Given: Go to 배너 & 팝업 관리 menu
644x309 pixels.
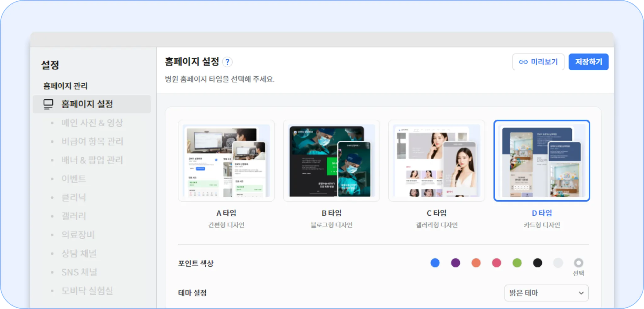Looking at the screenshot, I should (92, 160).
